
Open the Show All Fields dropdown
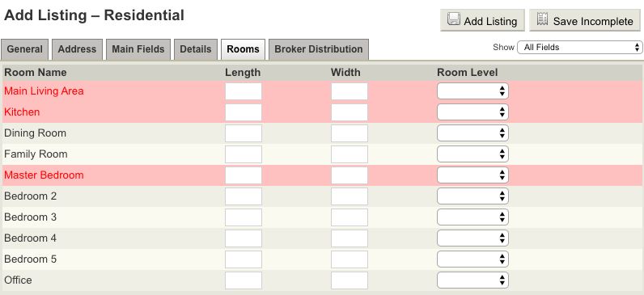(x=580, y=47)
